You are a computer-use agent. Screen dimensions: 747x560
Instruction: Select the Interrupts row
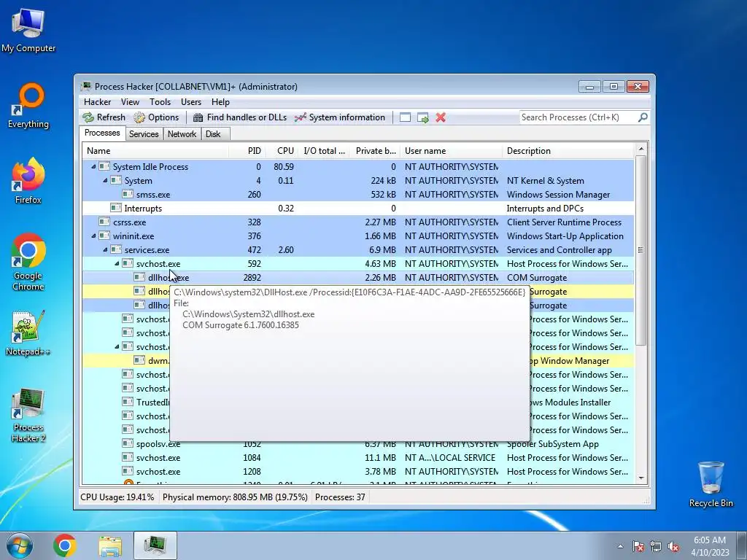point(358,208)
